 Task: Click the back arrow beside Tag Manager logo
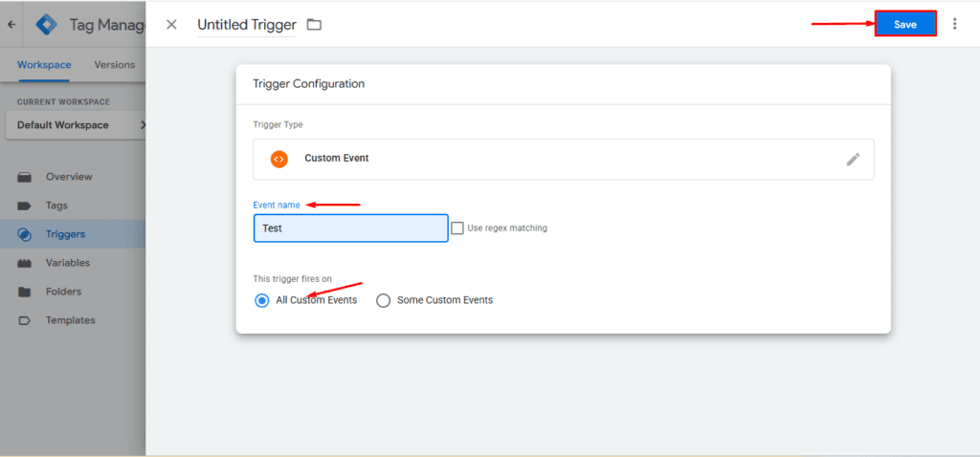11,24
